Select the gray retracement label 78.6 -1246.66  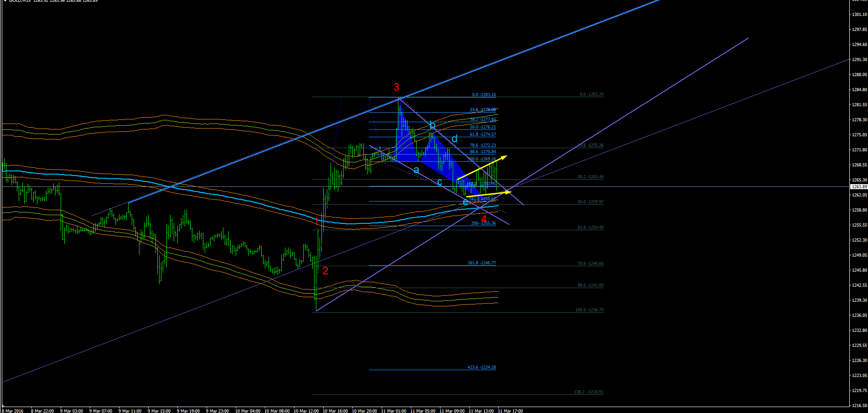click(590, 263)
